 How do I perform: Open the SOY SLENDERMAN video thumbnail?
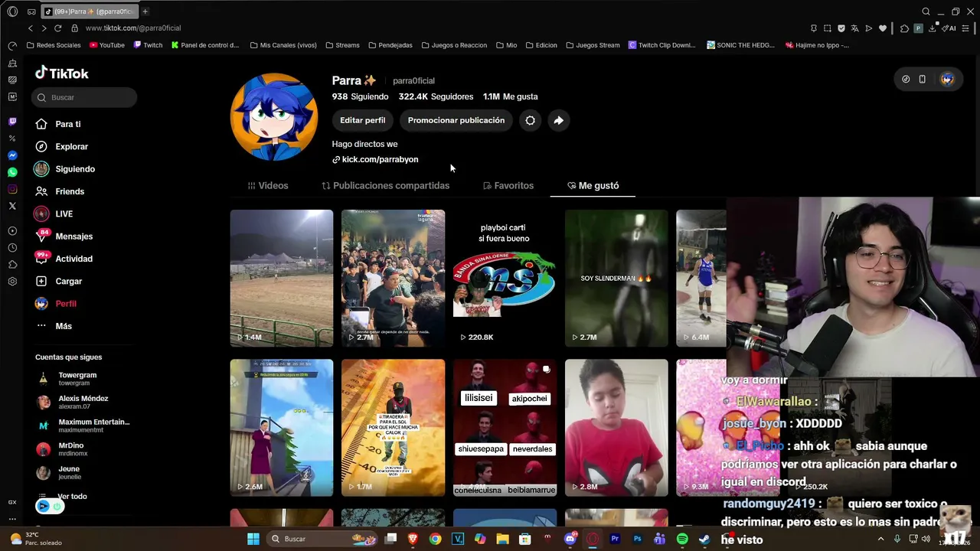click(x=616, y=278)
